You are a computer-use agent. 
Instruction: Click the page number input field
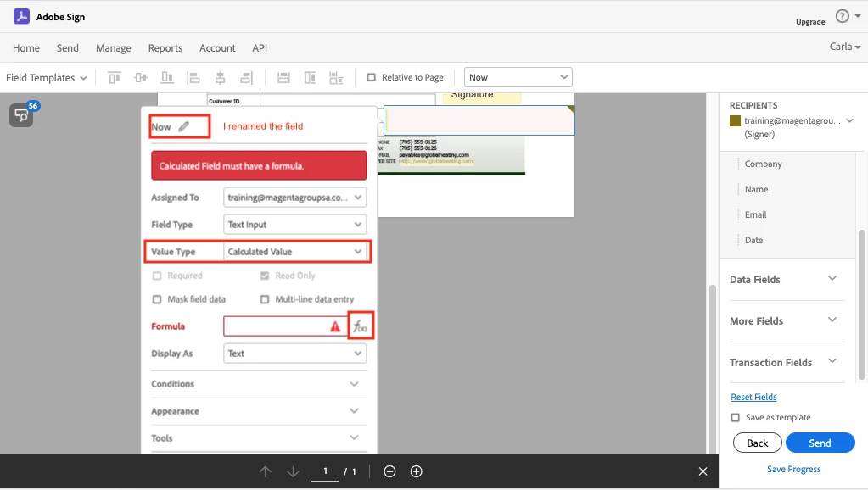tap(325, 471)
